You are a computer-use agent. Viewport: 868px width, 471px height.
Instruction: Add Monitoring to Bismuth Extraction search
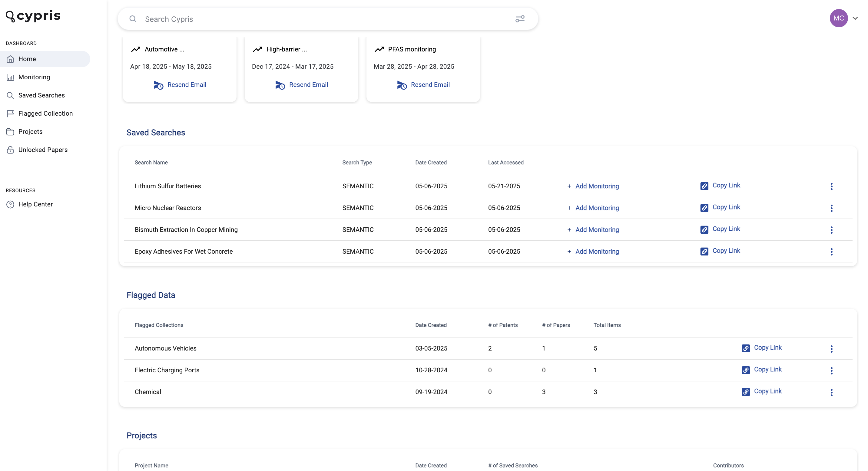pyautogui.click(x=593, y=230)
